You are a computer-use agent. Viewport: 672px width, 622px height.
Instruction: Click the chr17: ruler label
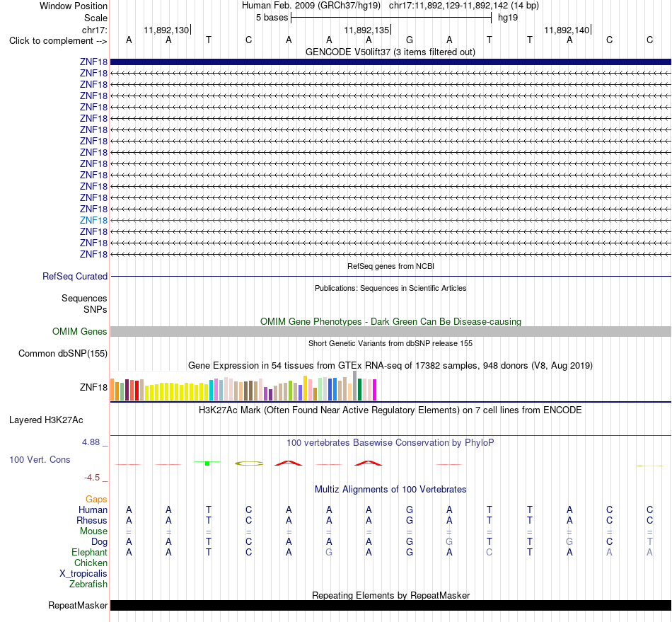coord(95,30)
